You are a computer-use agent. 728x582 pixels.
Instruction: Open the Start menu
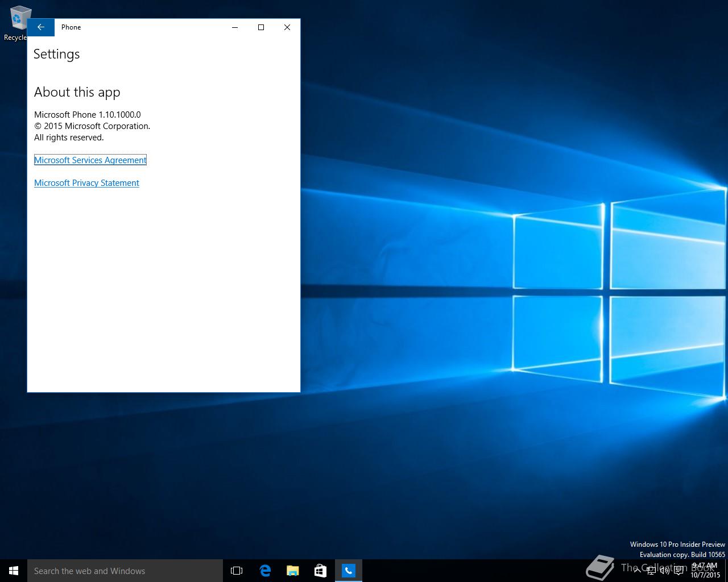pos(14,571)
